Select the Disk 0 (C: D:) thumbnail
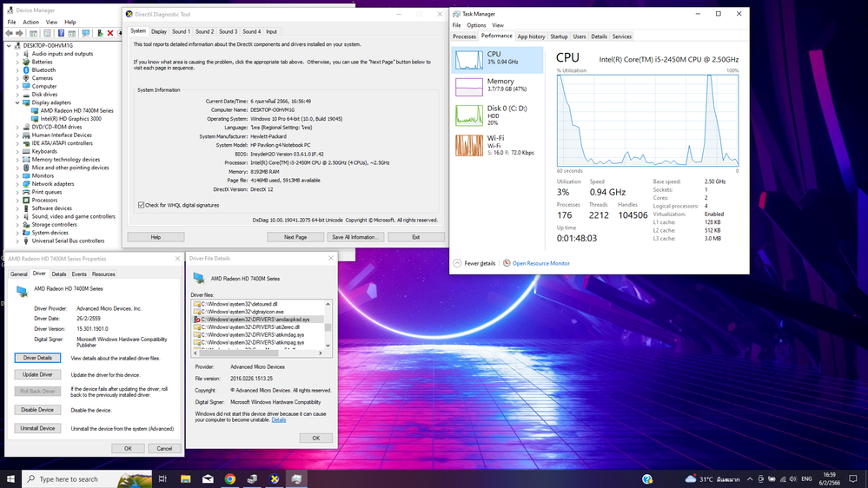The height and width of the screenshot is (488, 868). click(469, 115)
